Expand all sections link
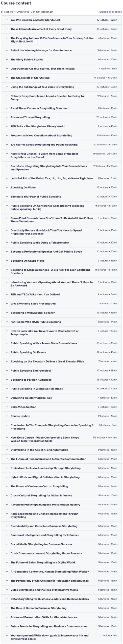Viewport: 123px width, 644px height. 110,12
